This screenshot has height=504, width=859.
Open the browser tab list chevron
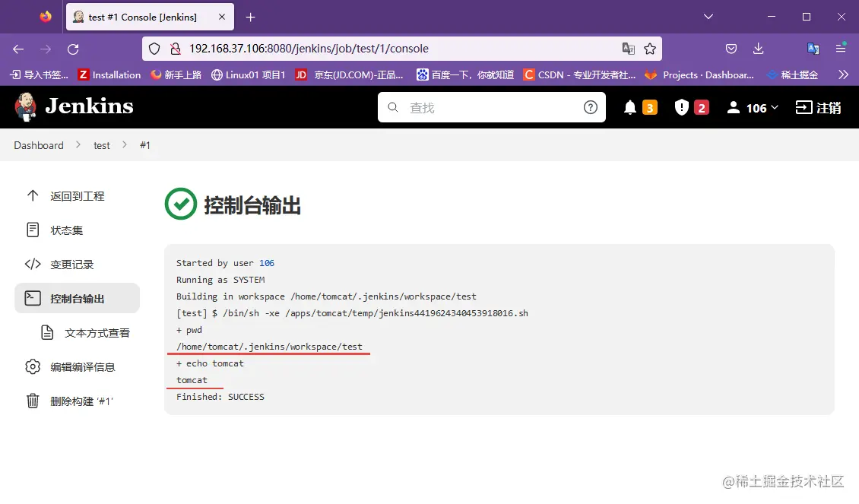pos(708,16)
